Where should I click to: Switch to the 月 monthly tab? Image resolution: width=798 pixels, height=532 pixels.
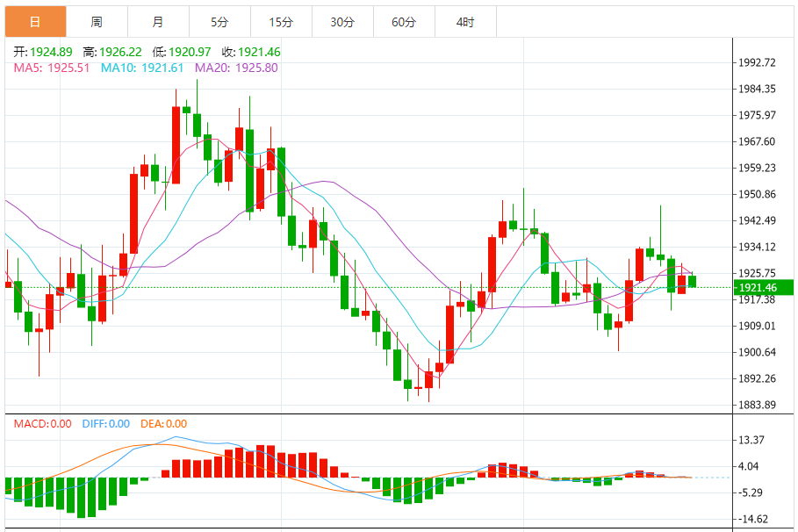[158, 22]
